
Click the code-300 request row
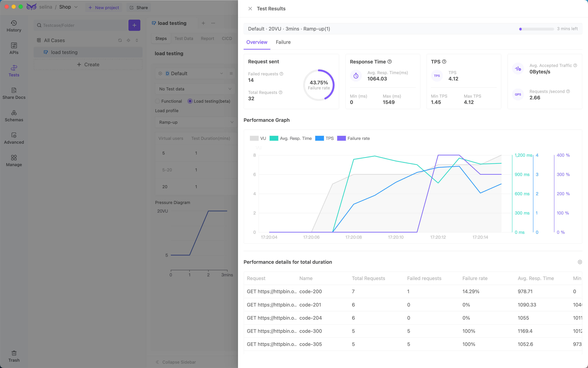click(x=413, y=331)
